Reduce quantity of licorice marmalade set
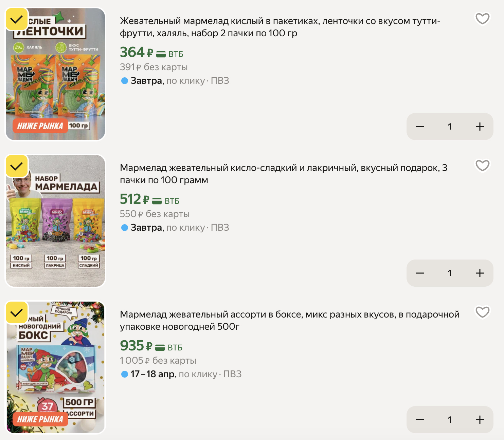The image size is (504, 440). pos(420,273)
